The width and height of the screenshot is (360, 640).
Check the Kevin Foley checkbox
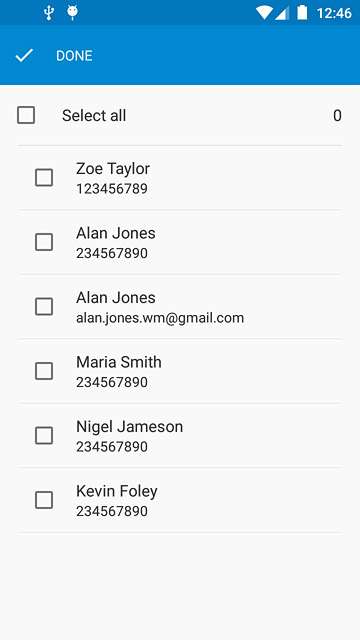pyautogui.click(x=44, y=500)
